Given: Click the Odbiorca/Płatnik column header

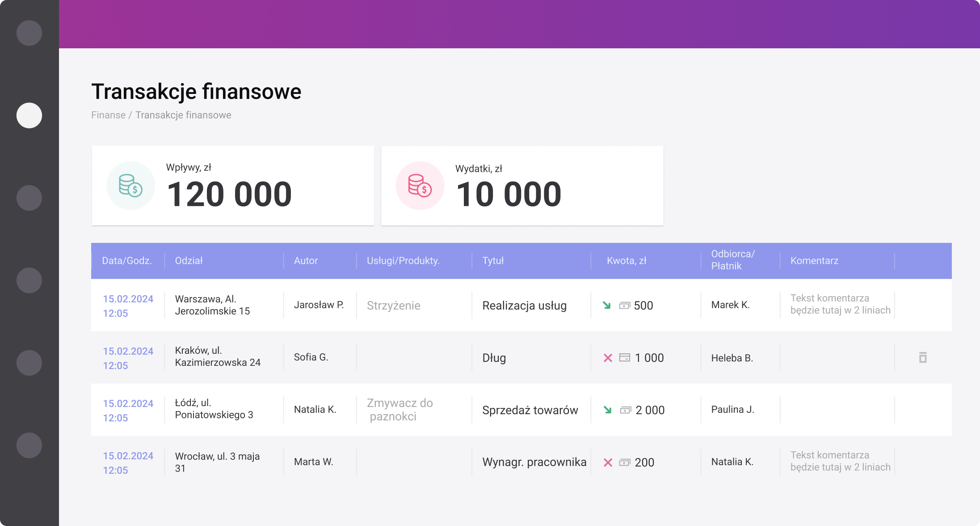Looking at the screenshot, I should (733, 260).
